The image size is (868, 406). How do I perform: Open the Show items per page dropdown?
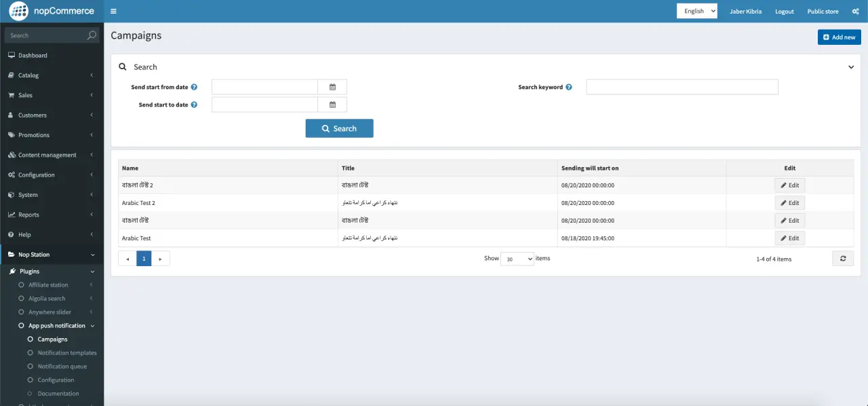coord(517,259)
